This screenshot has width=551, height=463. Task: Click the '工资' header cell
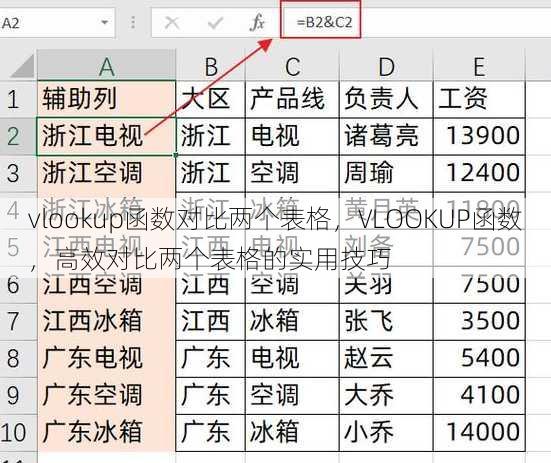click(x=479, y=99)
